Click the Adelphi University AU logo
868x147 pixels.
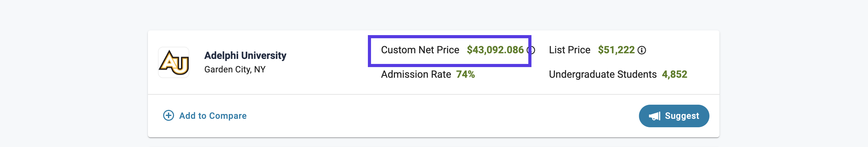(174, 62)
